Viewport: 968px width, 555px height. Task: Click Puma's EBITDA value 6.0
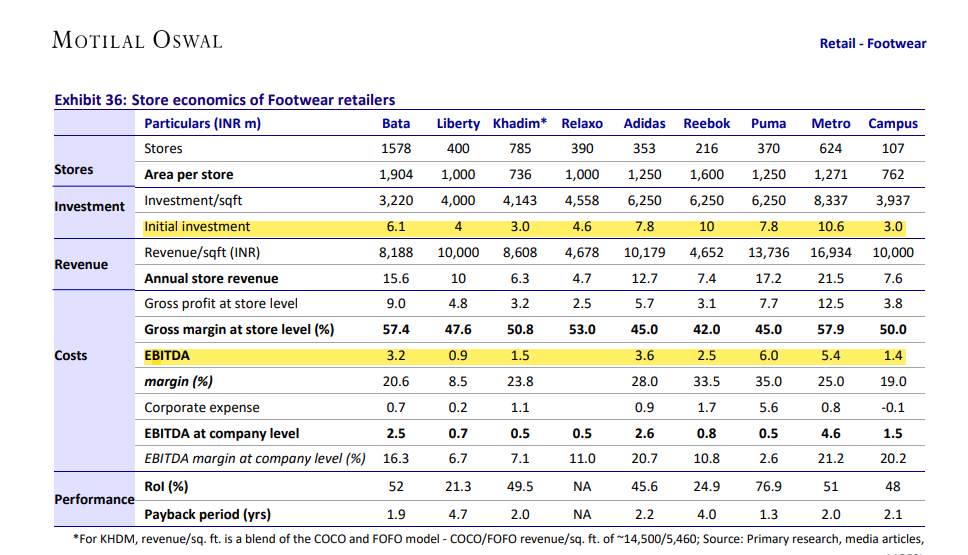pyautogui.click(x=768, y=356)
